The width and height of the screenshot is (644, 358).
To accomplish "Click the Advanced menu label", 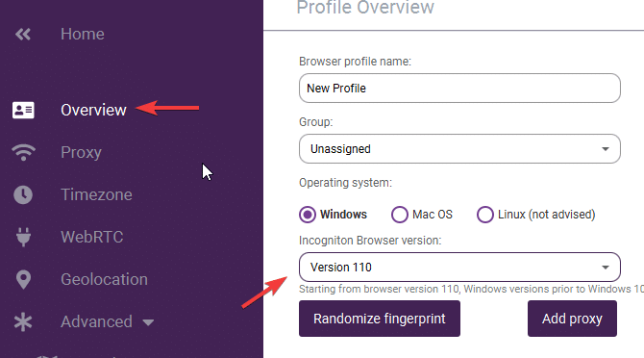I will pos(96,321).
